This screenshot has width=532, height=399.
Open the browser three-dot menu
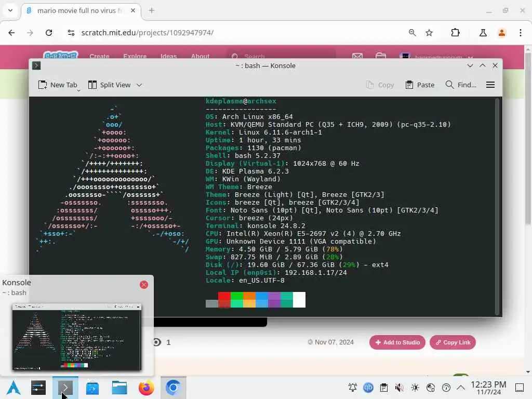tap(521, 33)
